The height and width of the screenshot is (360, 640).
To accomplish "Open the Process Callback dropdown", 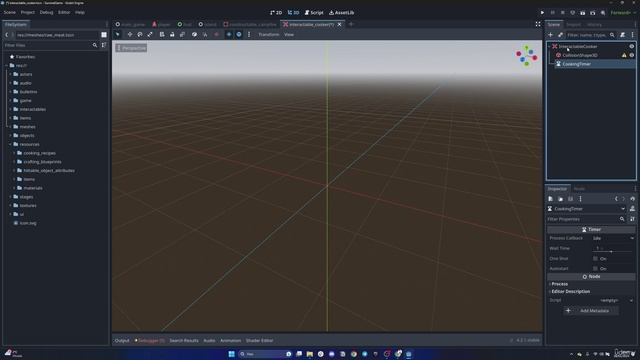I will pyautogui.click(x=613, y=238).
